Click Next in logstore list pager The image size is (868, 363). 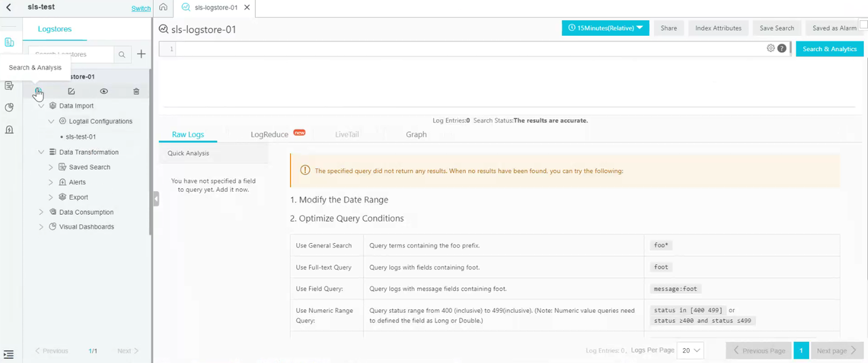(x=128, y=351)
